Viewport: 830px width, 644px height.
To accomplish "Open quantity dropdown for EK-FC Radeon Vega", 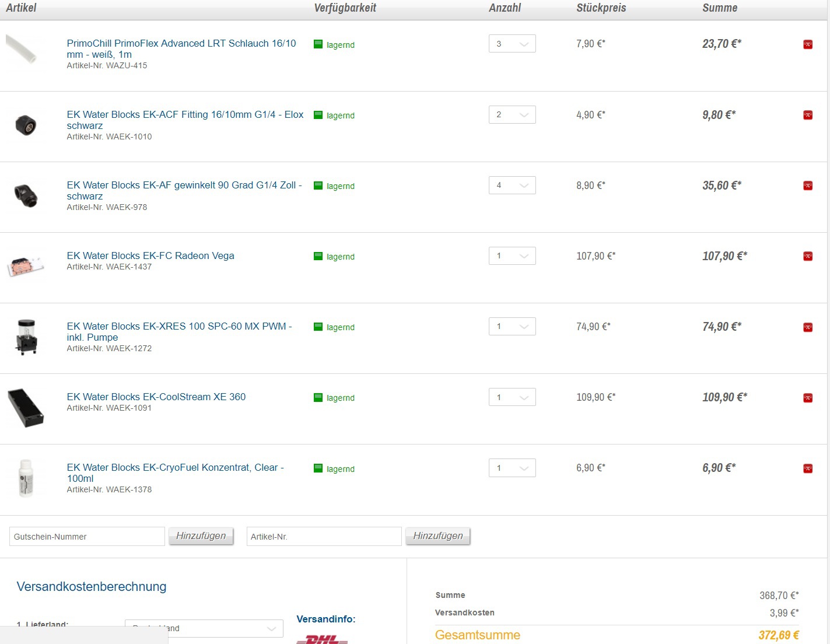I will coord(512,256).
